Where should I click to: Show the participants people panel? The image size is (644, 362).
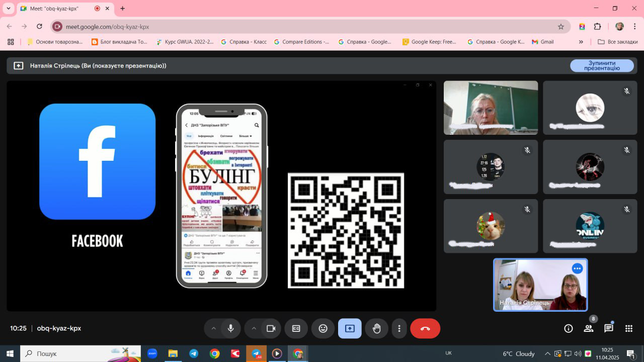(588, 328)
